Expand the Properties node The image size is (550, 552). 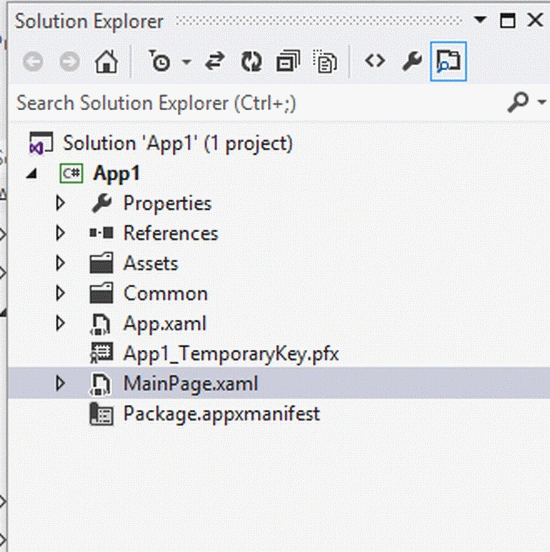click(x=60, y=203)
